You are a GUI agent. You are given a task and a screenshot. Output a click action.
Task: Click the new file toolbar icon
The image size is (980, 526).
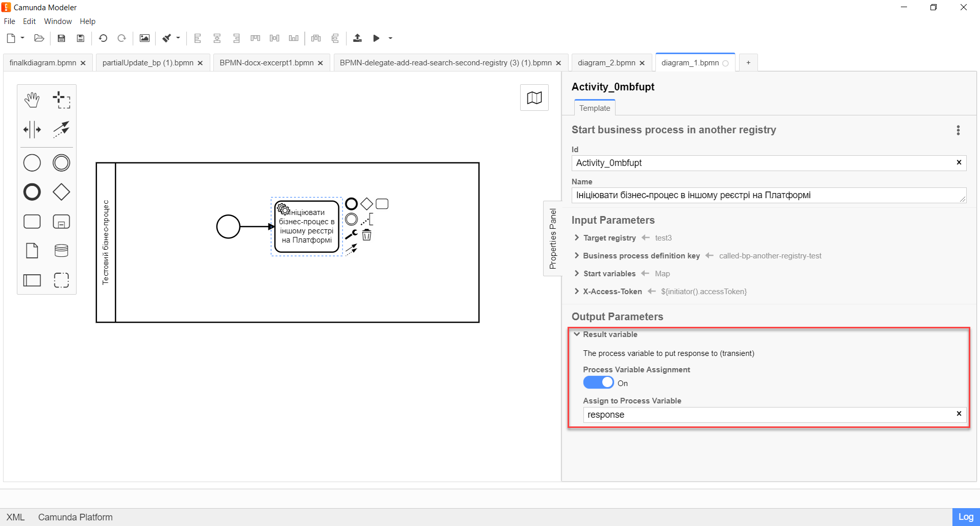tap(11, 38)
